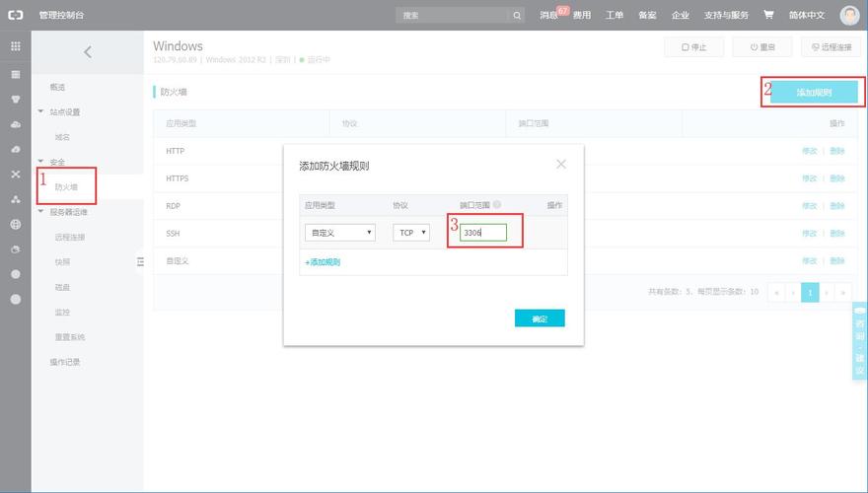Select 远程连接 in the sidebar
This screenshot has width=868, height=493.
tap(70, 237)
